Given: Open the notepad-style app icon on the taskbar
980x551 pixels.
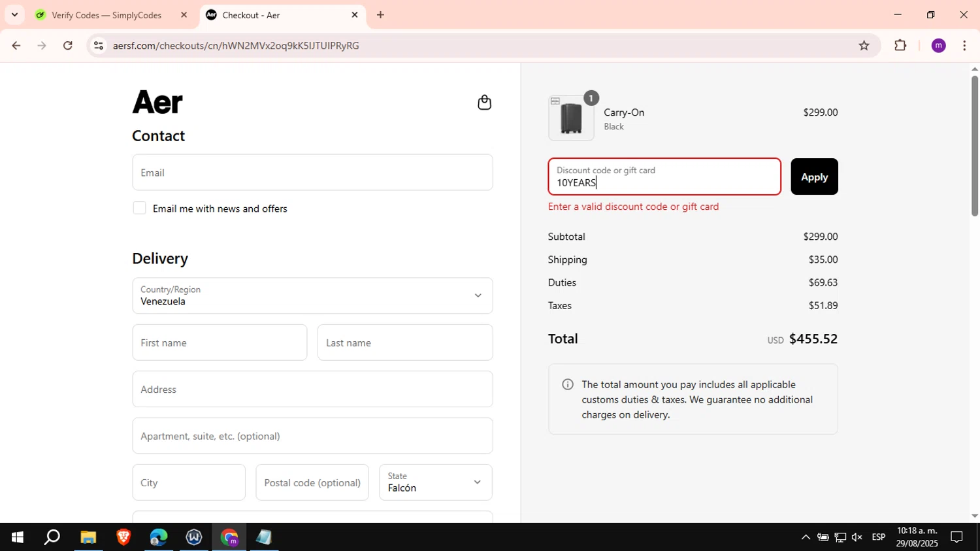Looking at the screenshot, I should (x=264, y=537).
